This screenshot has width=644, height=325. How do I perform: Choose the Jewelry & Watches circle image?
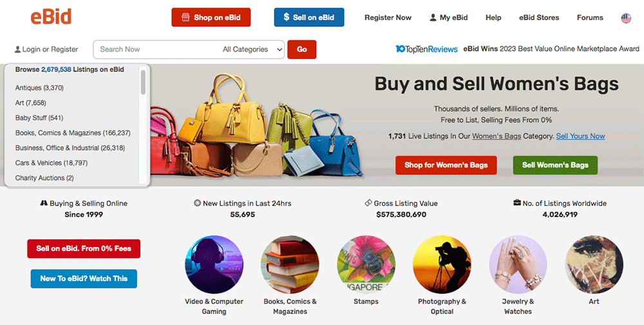click(x=518, y=265)
